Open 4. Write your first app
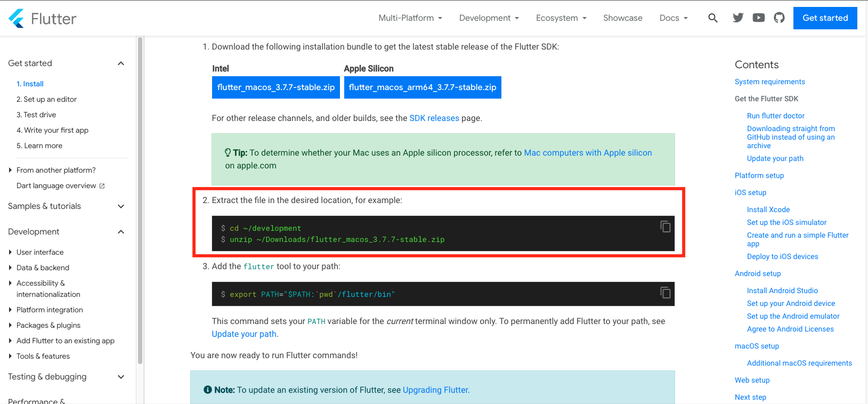This screenshot has width=868, height=404. point(53,130)
